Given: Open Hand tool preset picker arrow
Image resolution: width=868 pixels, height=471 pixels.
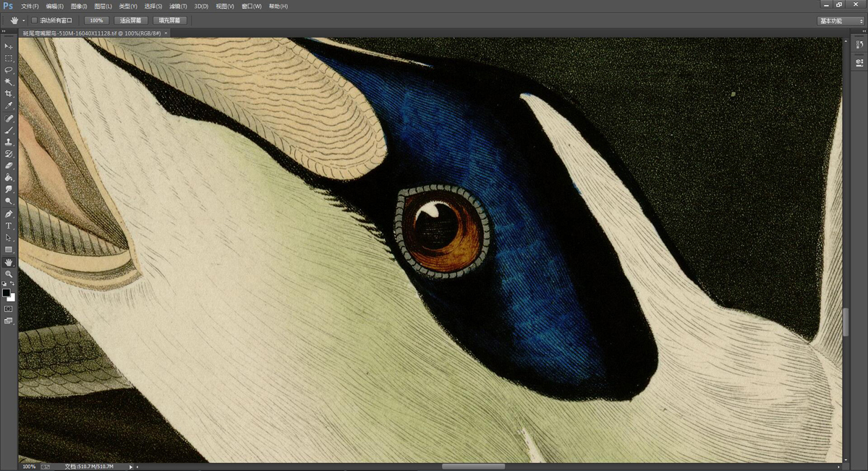Looking at the screenshot, I should [x=23, y=20].
